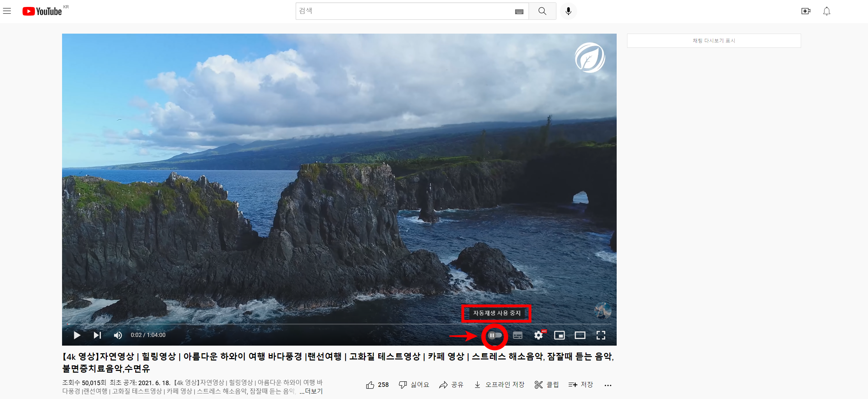The image size is (868, 399).
Task: Open the create video icon
Action: point(806,11)
